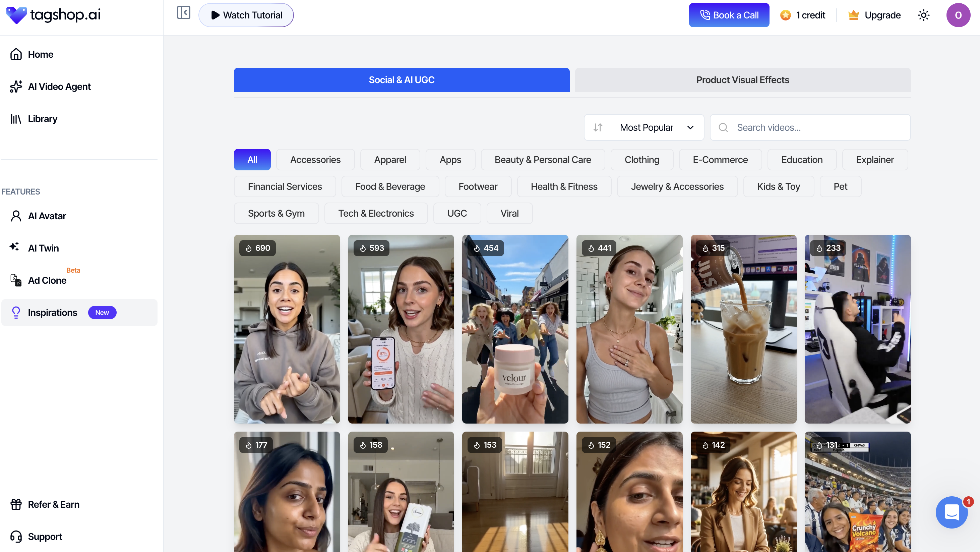Switch to Social & AI UGC tab

click(x=402, y=80)
